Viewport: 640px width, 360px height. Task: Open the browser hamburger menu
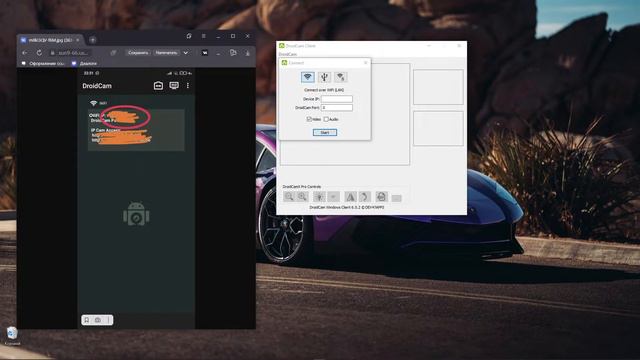coord(203,36)
